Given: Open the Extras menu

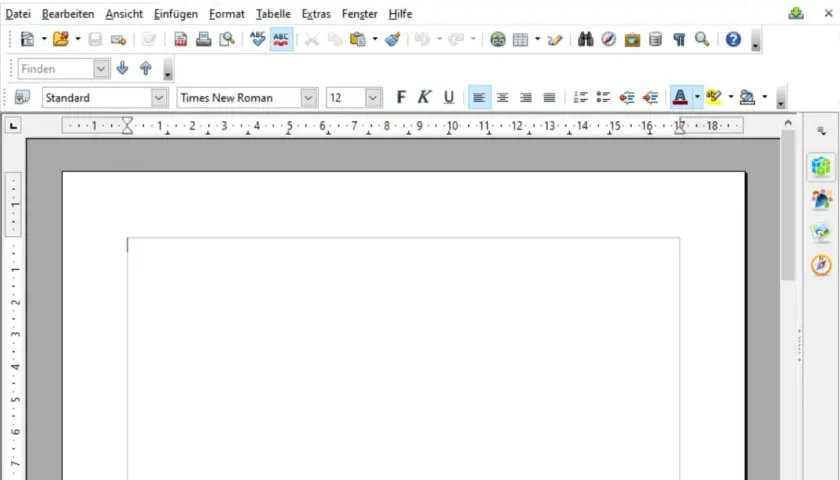Looking at the screenshot, I should [x=316, y=14].
